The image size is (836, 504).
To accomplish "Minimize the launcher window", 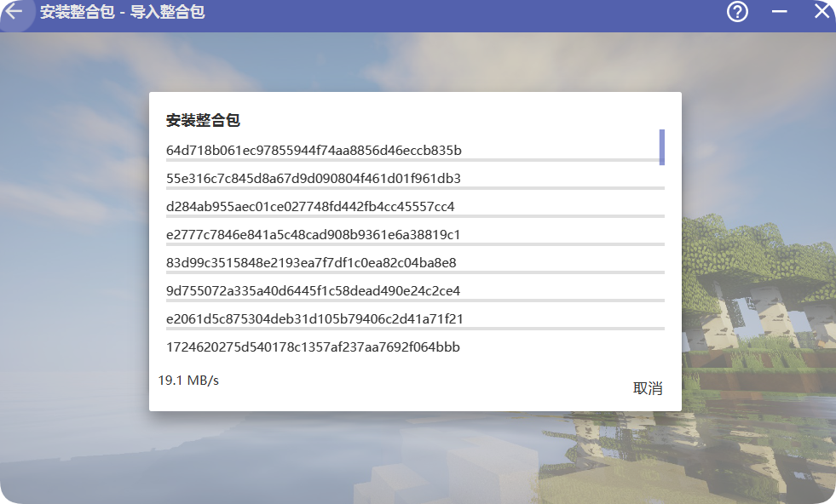I will tap(779, 12).
